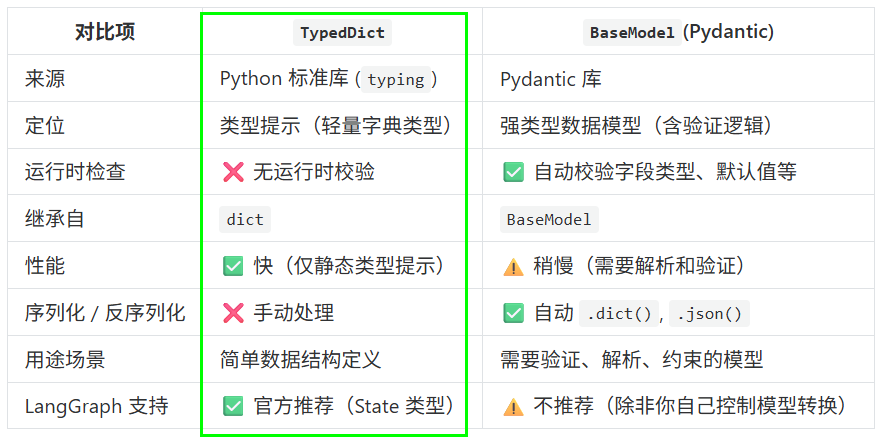The width and height of the screenshot is (884, 442).
Task: Click the LangGraph 支持 row label
Action: pos(96,406)
